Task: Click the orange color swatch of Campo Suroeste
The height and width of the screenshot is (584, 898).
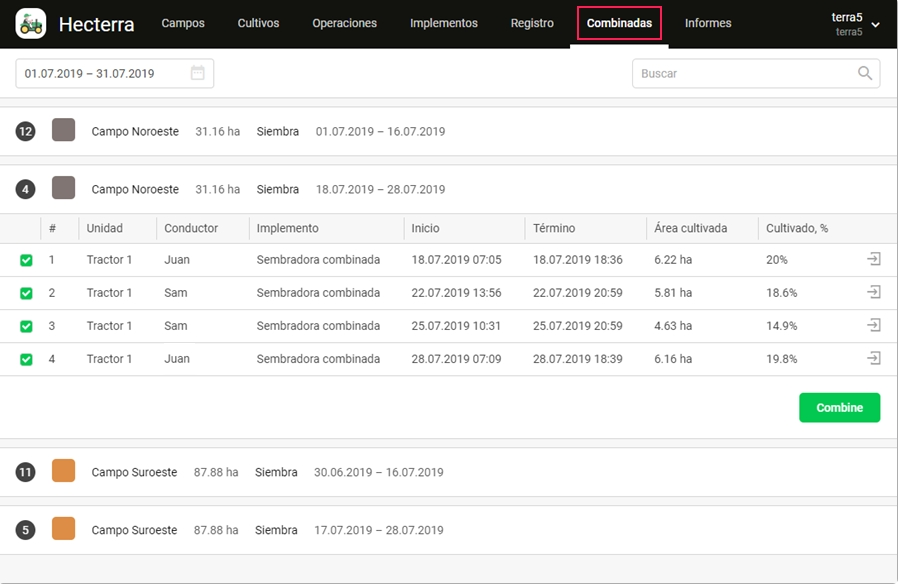Action: (63, 471)
